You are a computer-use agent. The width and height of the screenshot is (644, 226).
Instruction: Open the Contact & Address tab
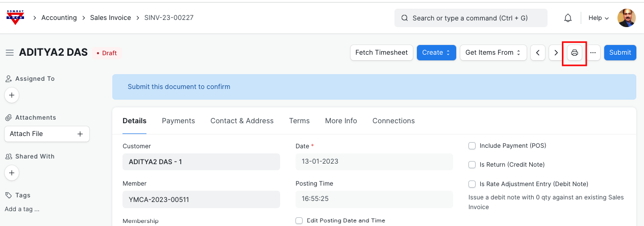242,121
